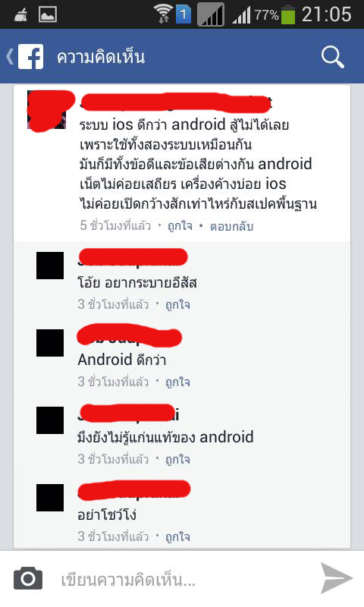This screenshot has width=364, height=607.
Task: Send the comment with the arrow icon
Action: click(x=336, y=578)
